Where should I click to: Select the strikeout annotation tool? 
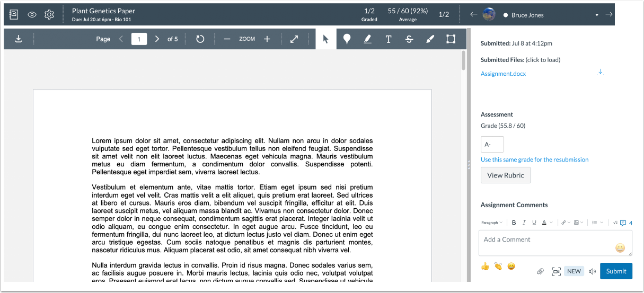[x=409, y=39]
